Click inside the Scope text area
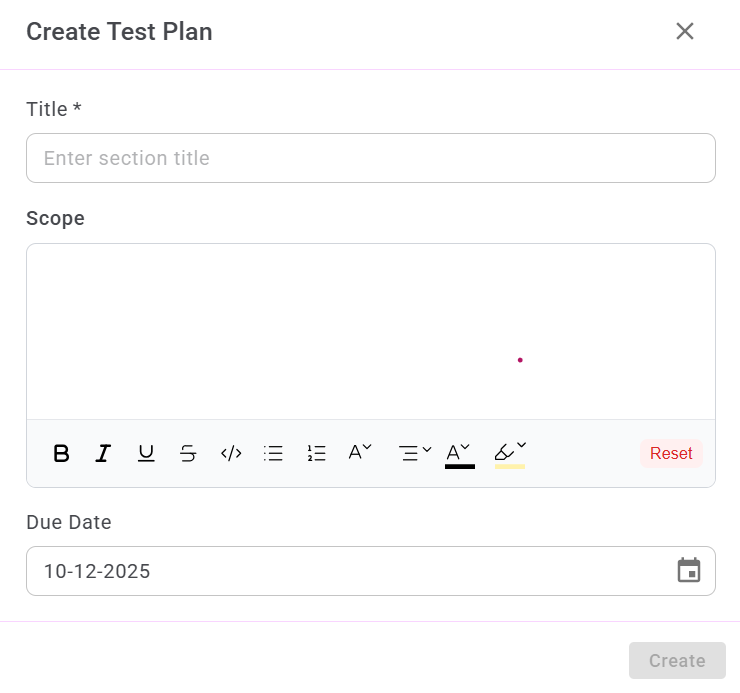Viewport: 740px width, 693px height. [370, 330]
